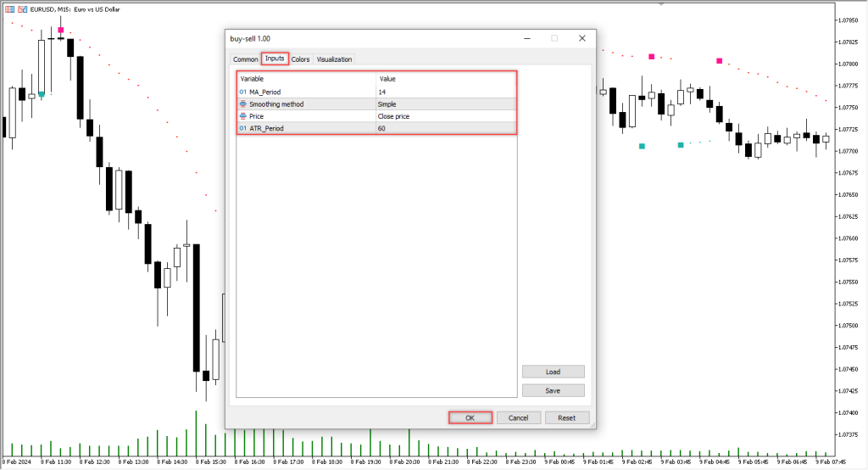Click the magenta sell marker at chart top left
Viewport: 868px width, 470px height.
(61, 30)
